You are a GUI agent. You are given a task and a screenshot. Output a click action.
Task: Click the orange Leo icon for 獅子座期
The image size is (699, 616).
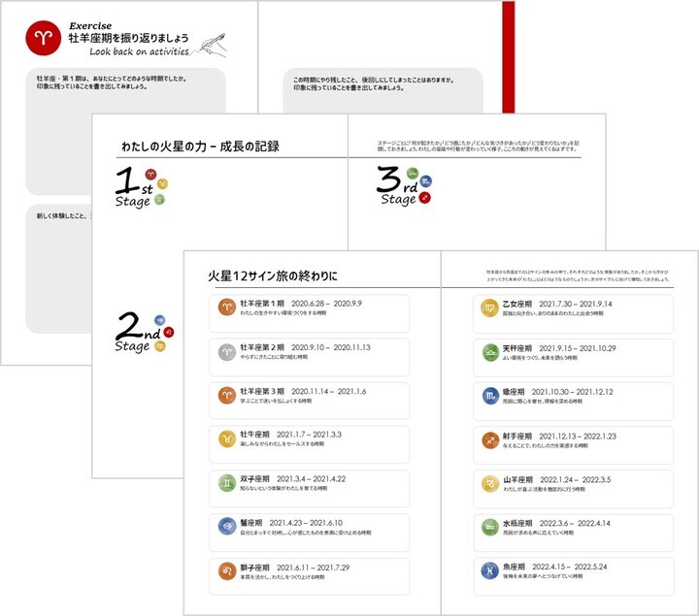[x=225, y=570]
